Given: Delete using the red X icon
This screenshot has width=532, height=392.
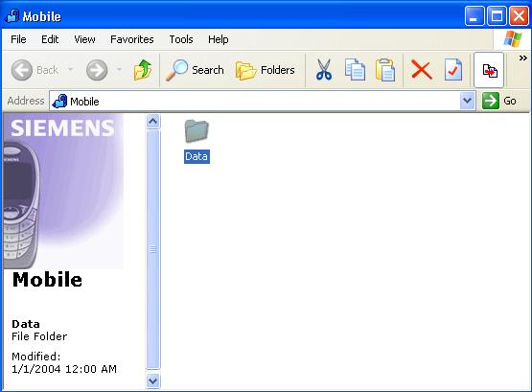Looking at the screenshot, I should coord(421,70).
